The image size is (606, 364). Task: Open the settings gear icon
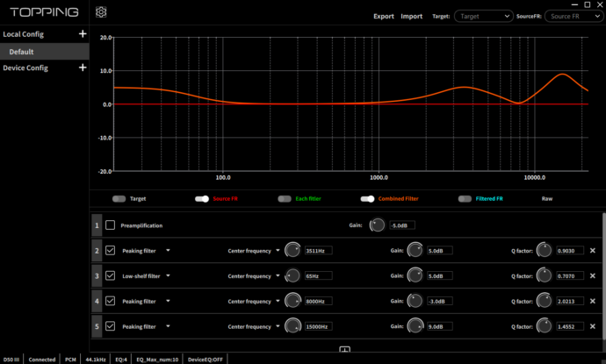(101, 12)
